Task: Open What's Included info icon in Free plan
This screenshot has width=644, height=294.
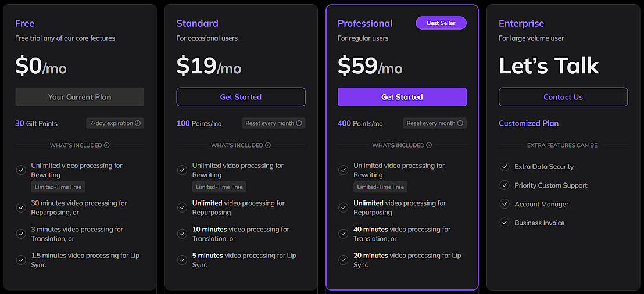Action: pos(107,145)
